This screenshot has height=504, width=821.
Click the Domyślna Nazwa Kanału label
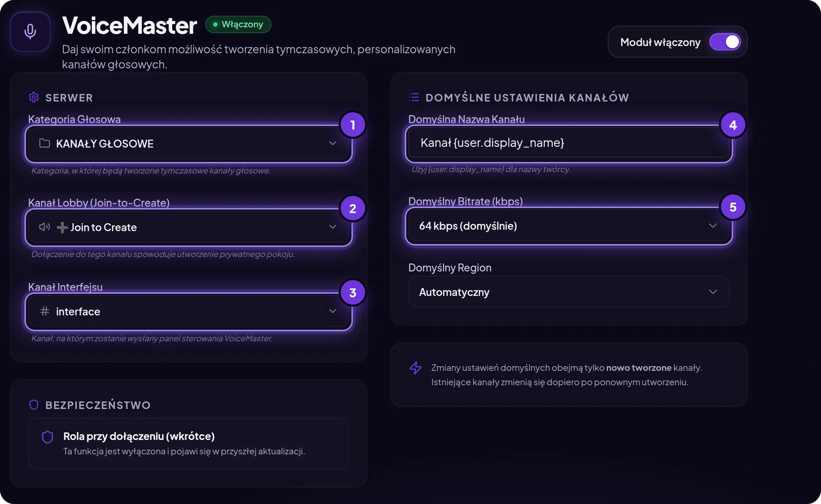[466, 119]
